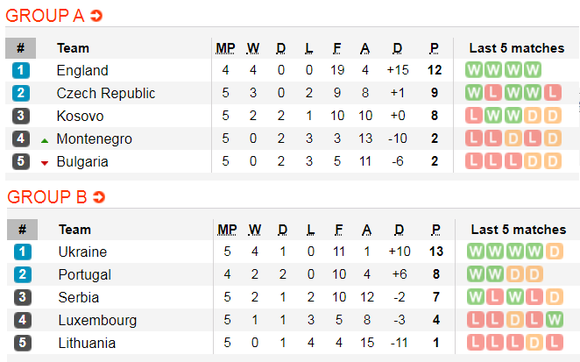Click Ukraine's D result badge
Screen dimensions: 580x362
[x=554, y=251]
